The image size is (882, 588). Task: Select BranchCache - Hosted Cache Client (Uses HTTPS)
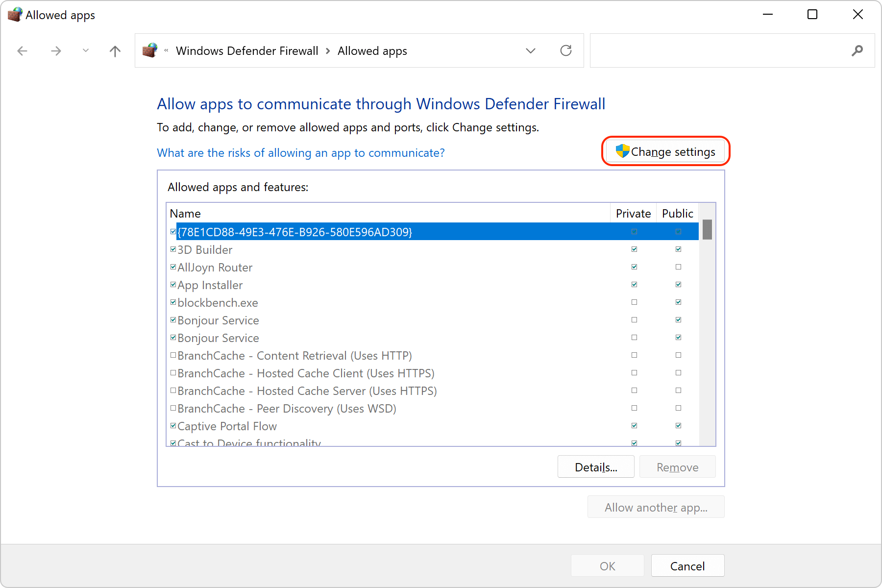(x=433, y=373)
